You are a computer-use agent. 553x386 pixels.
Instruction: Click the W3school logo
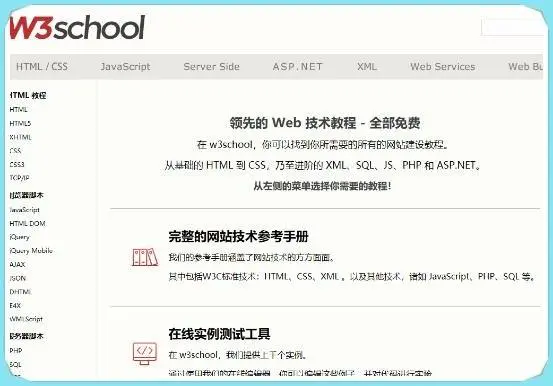coord(77,27)
